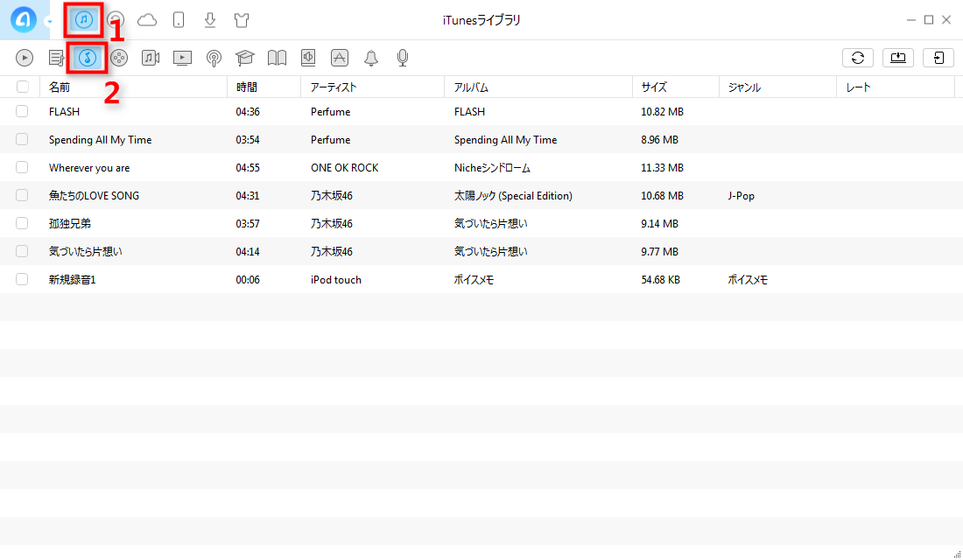This screenshot has height=560, width=963.
Task: Show the Books open-book category
Action: click(277, 58)
